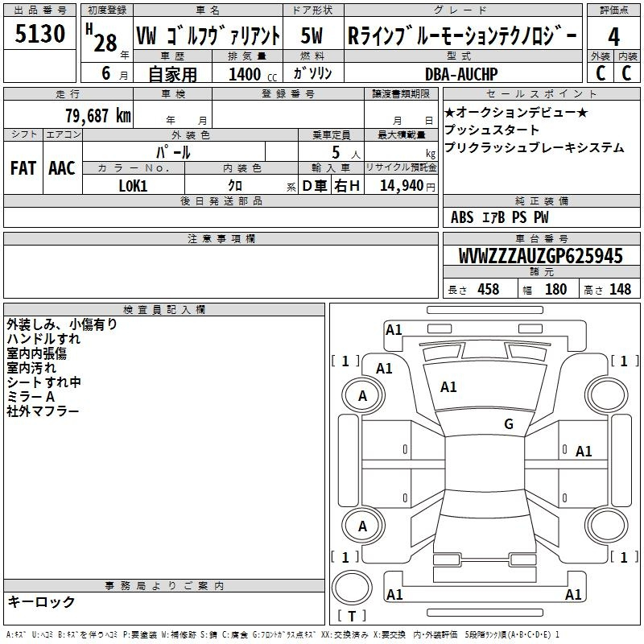
Task: Click the interior color クロ
Action: pyautogui.click(x=235, y=186)
